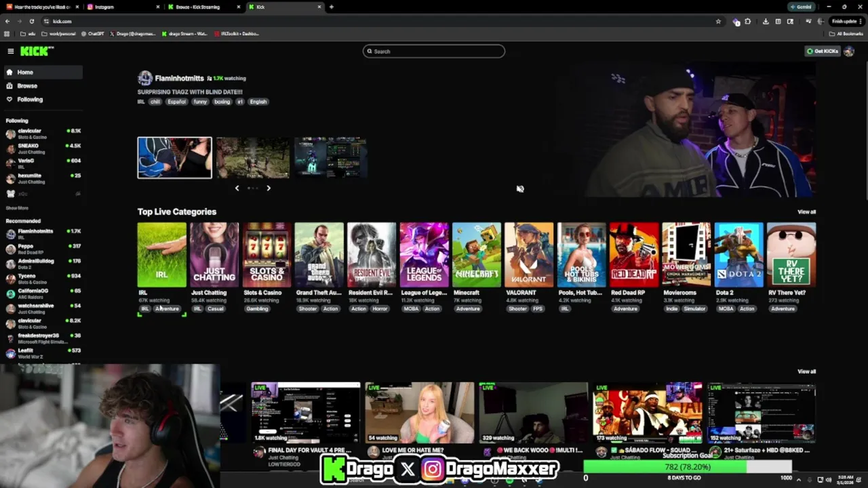Open Leaflit in Recommended list
Screen dimensions: 868x488
[x=43, y=353]
